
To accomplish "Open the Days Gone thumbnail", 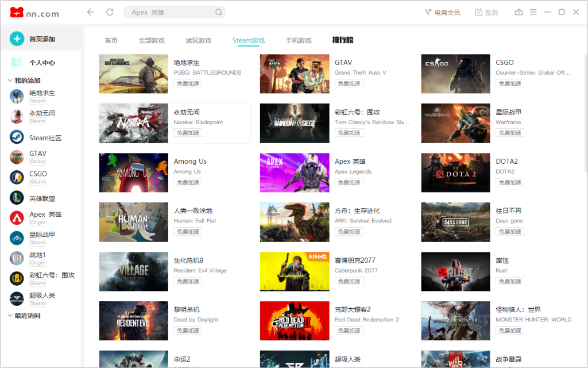I will (x=455, y=222).
